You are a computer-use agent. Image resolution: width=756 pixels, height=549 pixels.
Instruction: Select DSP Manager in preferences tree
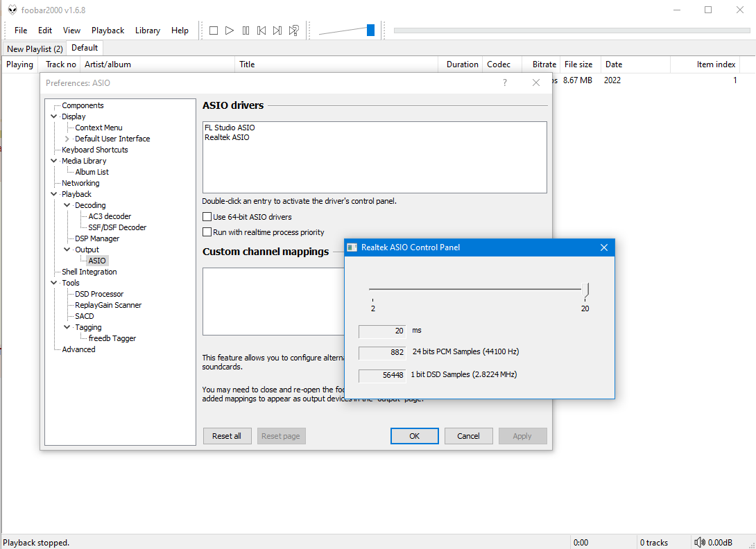(97, 238)
